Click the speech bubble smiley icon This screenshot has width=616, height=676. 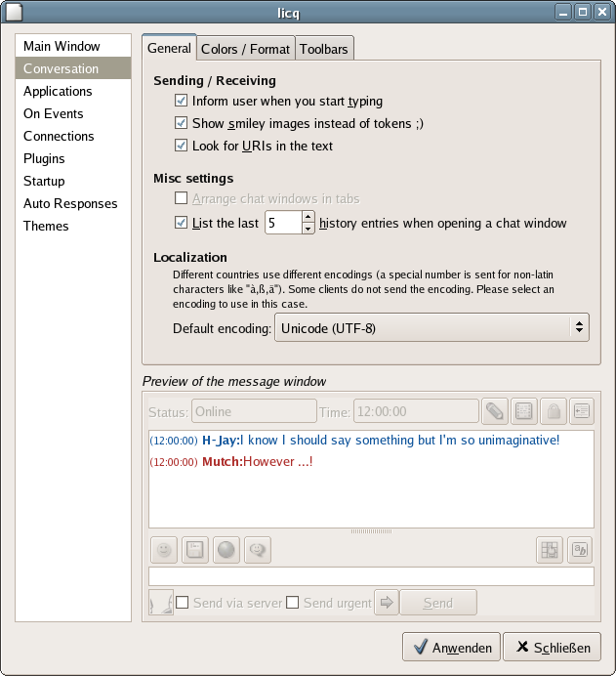pyautogui.click(x=257, y=550)
